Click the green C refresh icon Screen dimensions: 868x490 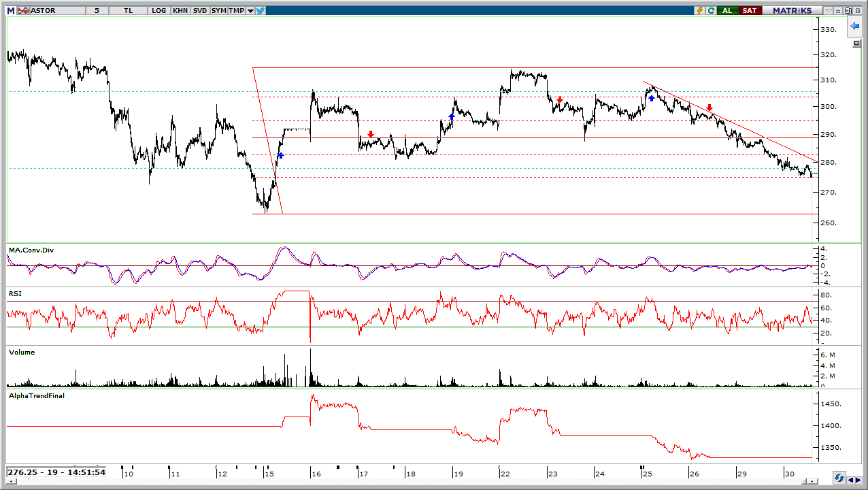pos(711,10)
